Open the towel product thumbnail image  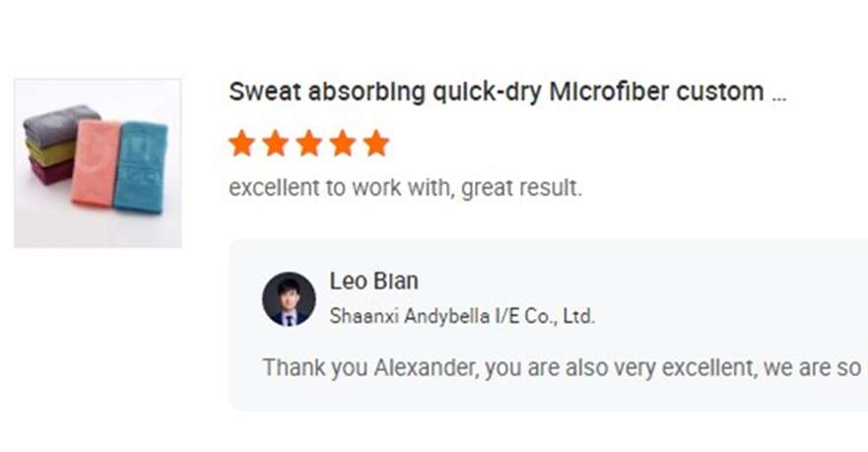(x=98, y=162)
